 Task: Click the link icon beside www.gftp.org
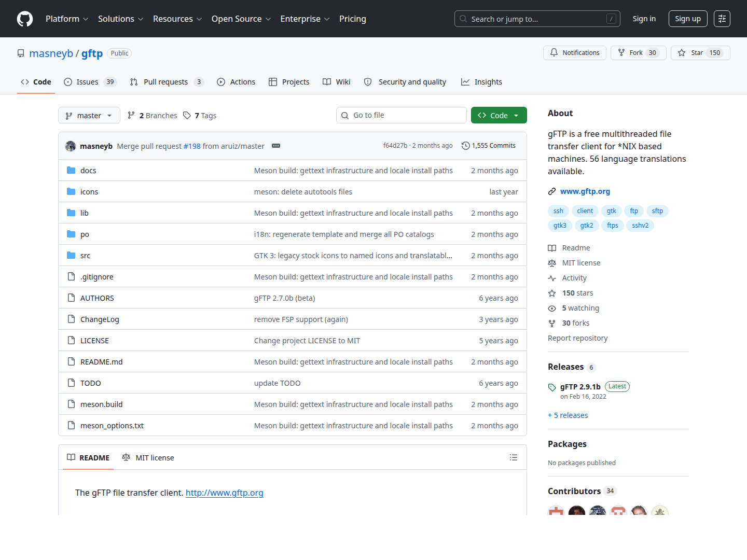pos(552,191)
